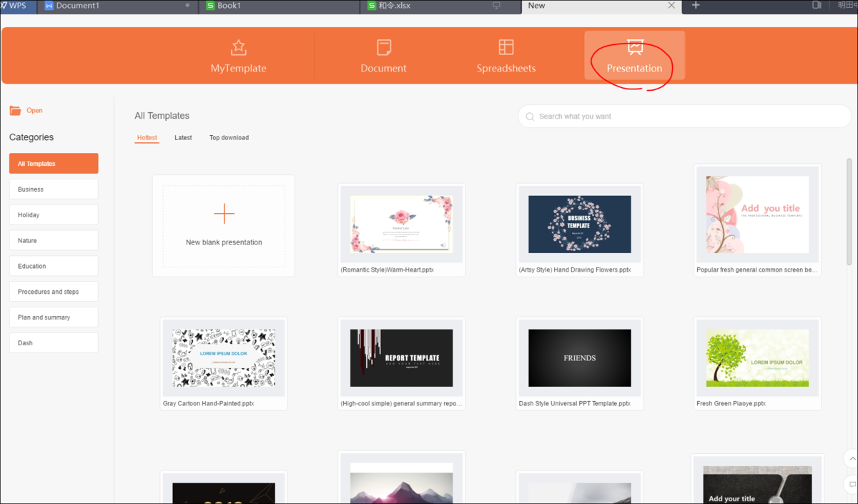Select the Top download sorting tab
The width and height of the screenshot is (858, 504).
pos(229,138)
